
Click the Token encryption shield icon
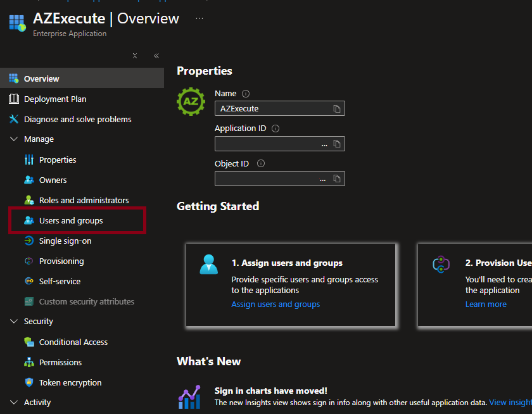pos(29,382)
